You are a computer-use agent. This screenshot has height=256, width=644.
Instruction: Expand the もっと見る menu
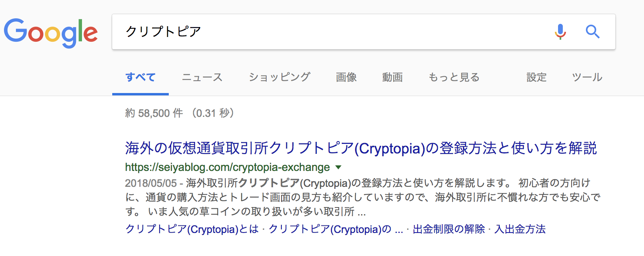454,77
